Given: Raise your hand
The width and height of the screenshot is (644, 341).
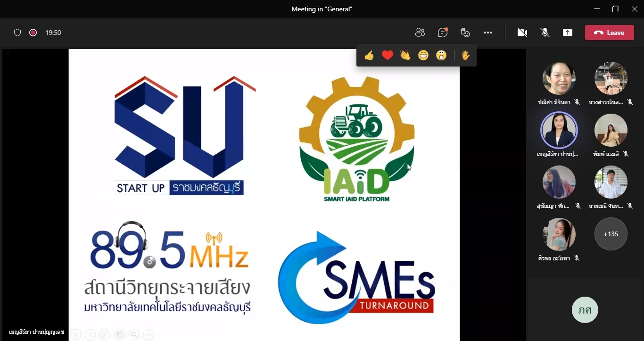Looking at the screenshot, I should tap(466, 56).
